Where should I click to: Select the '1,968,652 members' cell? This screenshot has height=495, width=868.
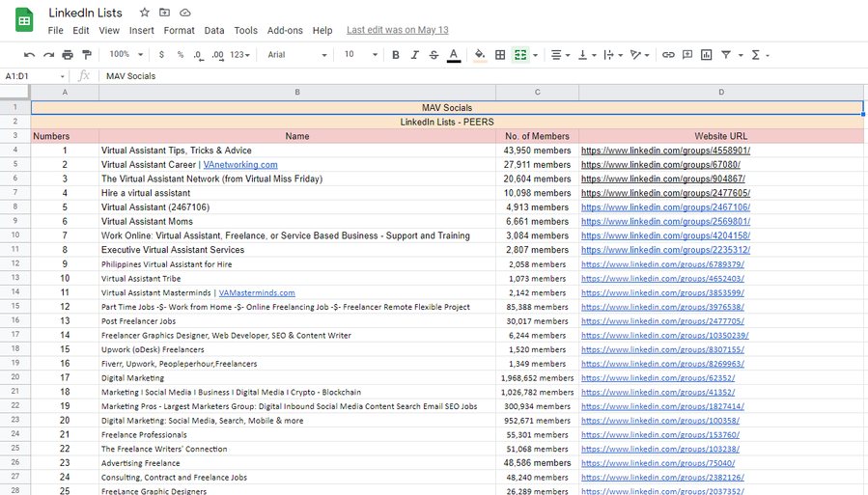click(538, 378)
